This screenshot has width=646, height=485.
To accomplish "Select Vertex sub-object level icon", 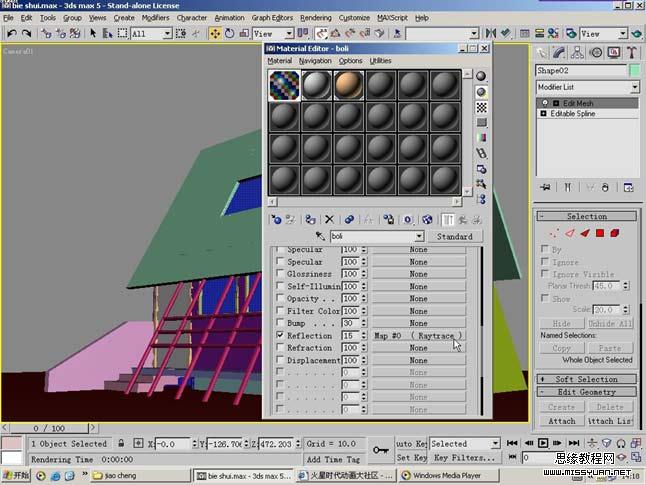I will (555, 234).
